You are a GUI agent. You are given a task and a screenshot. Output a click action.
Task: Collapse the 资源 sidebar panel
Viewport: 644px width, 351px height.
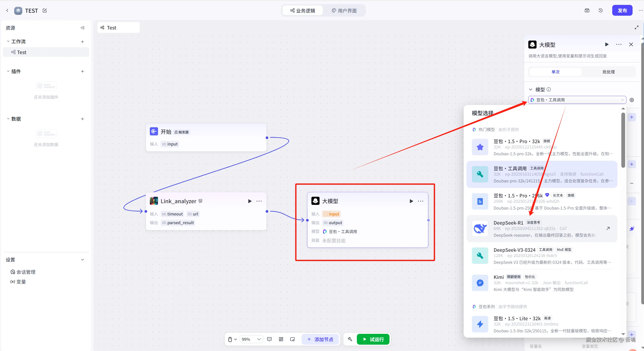[82, 28]
